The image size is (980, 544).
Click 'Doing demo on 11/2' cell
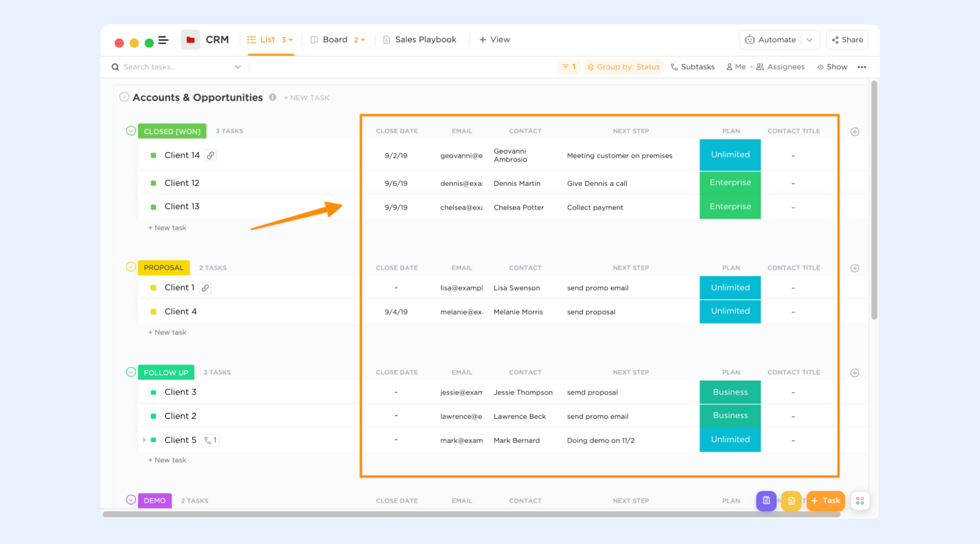point(601,441)
